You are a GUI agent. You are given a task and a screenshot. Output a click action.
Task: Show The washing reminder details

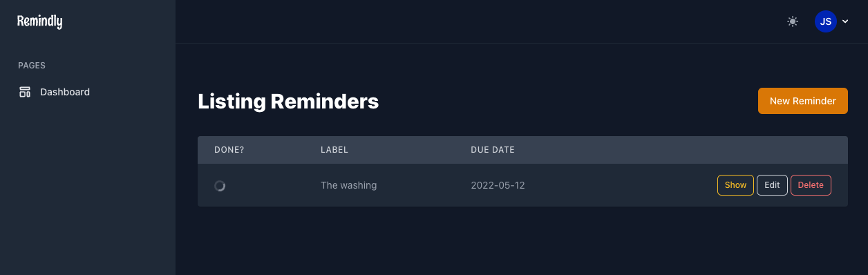pyautogui.click(x=735, y=185)
